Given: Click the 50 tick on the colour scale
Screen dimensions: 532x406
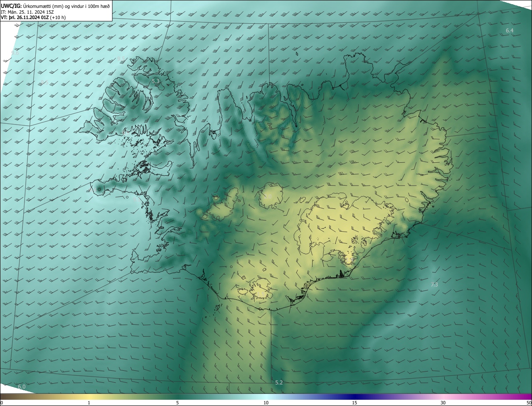Looking at the screenshot, I should (529, 403).
